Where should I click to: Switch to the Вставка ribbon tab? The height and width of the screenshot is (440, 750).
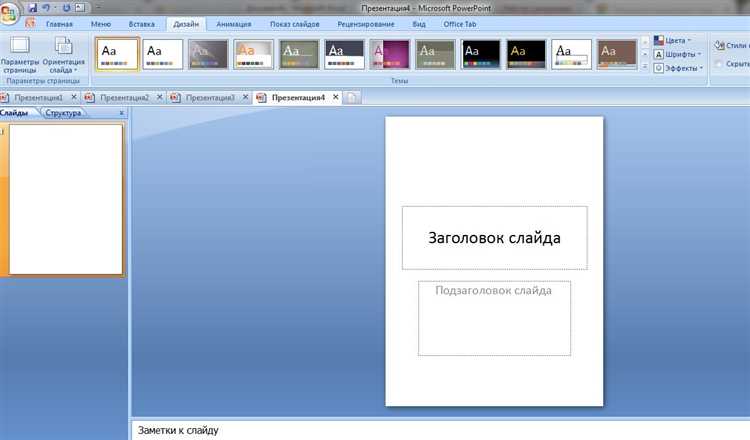(x=142, y=24)
